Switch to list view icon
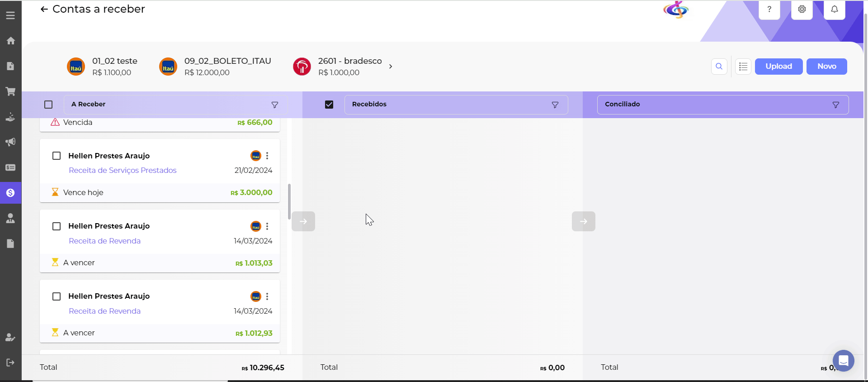The width and height of the screenshot is (868, 382). [743, 67]
